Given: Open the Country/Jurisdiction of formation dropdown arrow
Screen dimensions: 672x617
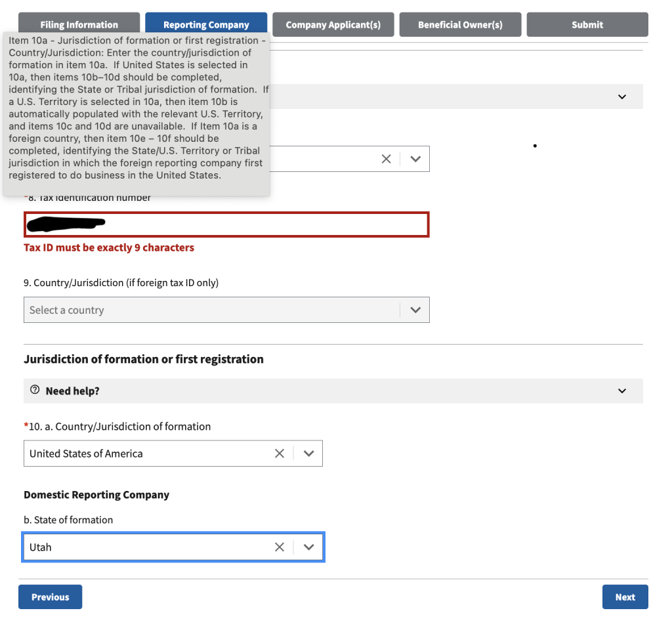Looking at the screenshot, I should coord(309,454).
